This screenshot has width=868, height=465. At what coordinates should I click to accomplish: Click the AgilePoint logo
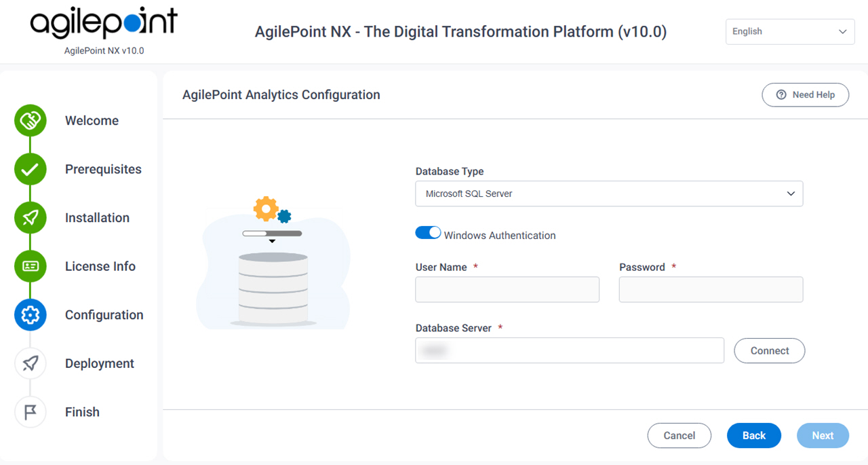(104, 24)
